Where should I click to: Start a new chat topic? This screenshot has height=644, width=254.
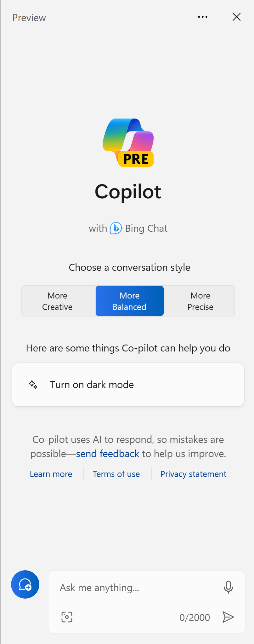[x=25, y=584]
